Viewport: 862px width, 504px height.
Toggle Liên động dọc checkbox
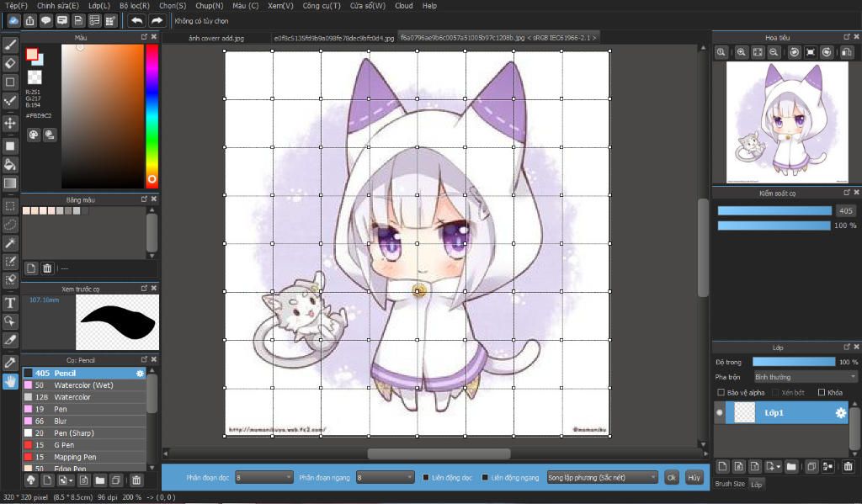pyautogui.click(x=425, y=477)
